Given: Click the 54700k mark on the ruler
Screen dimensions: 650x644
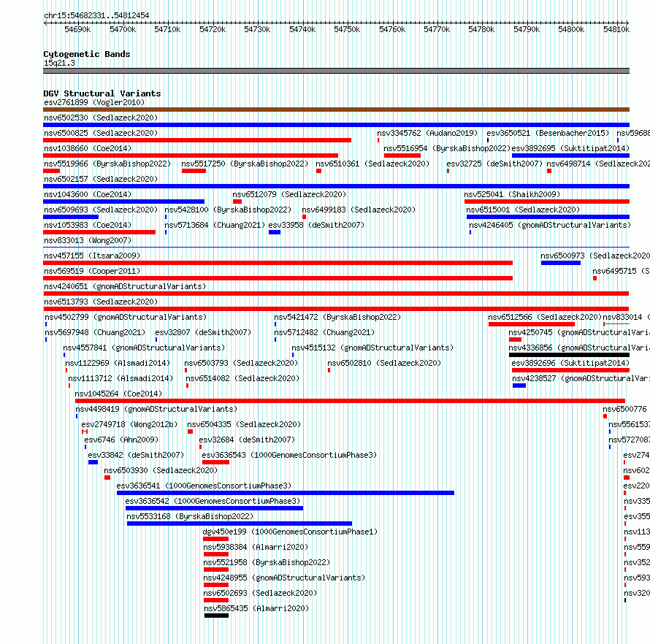Looking at the screenshot, I should point(123,29).
